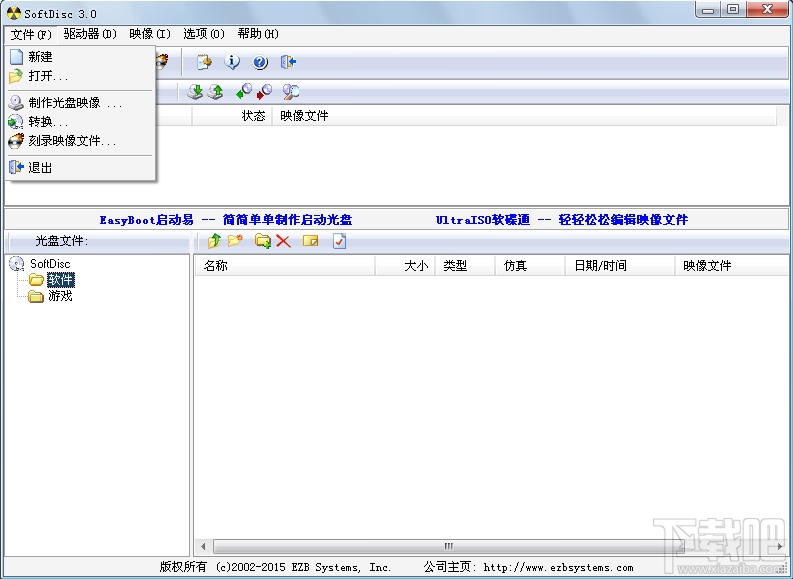Click the 光盘文件: panel label
The height and width of the screenshot is (579, 793).
pyautogui.click(x=62, y=241)
